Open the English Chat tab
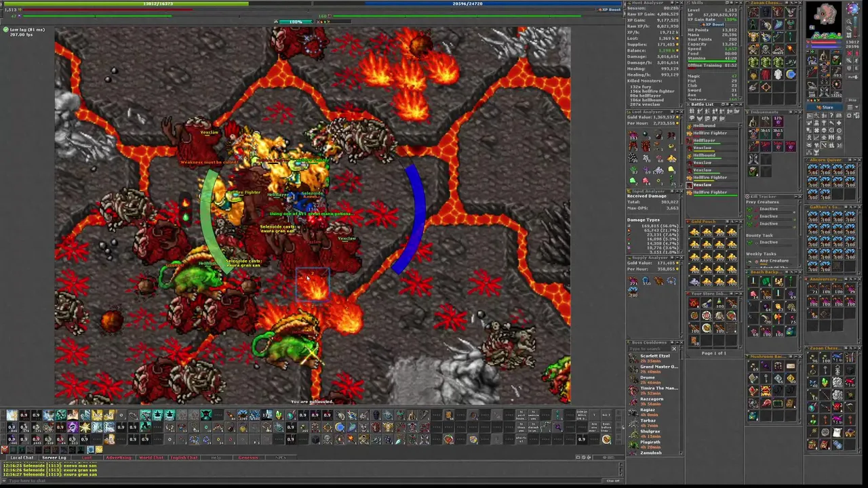Viewport: 868px width, 488px height. pos(184,457)
